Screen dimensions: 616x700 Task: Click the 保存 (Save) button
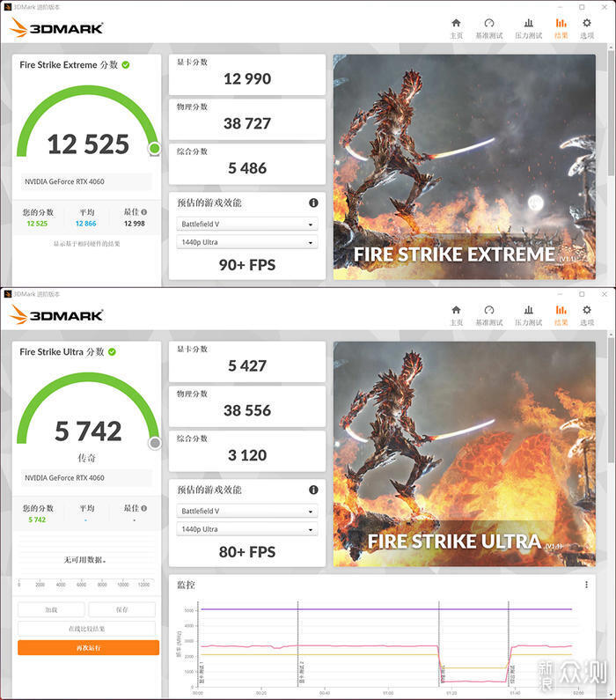pyautogui.click(x=121, y=609)
